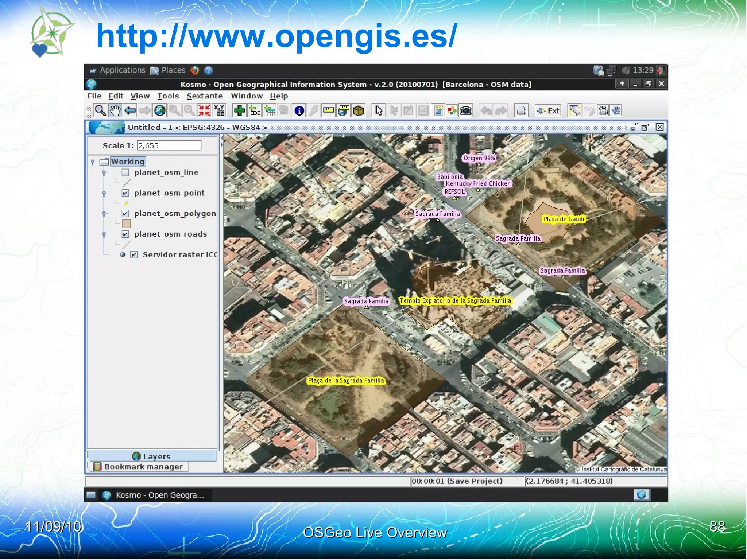Viewport: 747px width, 560px height.
Task: Click the blue coral plugin icon
Action: (x=616, y=110)
